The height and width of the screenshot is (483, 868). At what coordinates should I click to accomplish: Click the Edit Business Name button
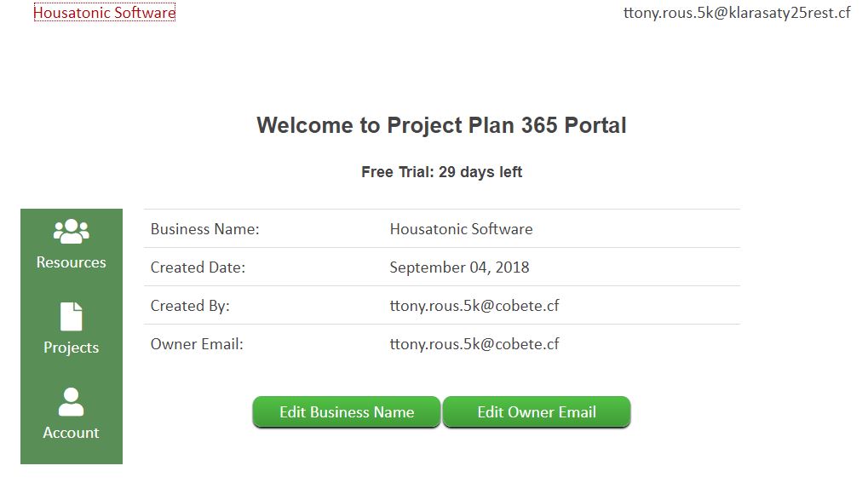(347, 412)
